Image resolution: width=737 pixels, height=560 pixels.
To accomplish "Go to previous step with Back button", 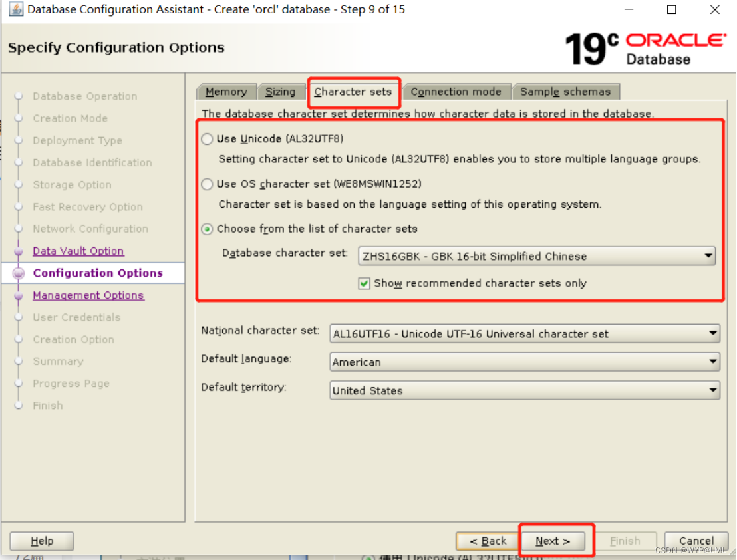I will click(x=488, y=541).
